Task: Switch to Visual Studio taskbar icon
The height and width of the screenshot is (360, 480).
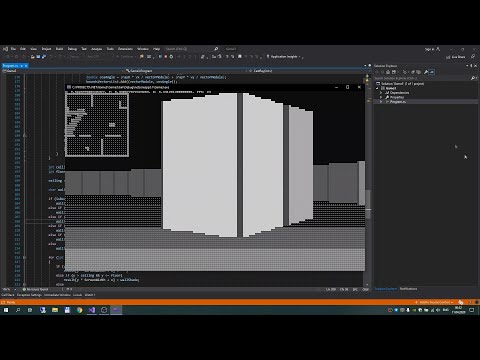Action: pyautogui.click(x=92, y=310)
